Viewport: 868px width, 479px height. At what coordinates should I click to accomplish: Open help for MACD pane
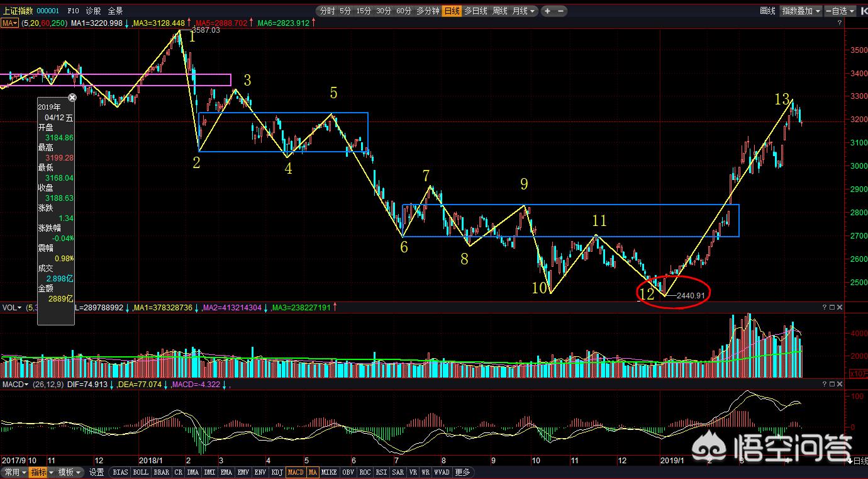coord(825,383)
